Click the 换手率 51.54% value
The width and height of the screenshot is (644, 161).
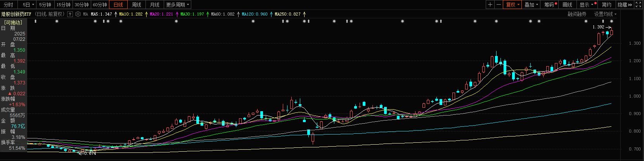click(17, 148)
